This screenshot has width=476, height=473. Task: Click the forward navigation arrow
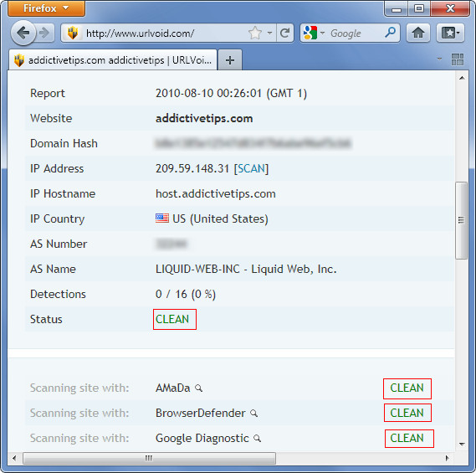coord(45,33)
